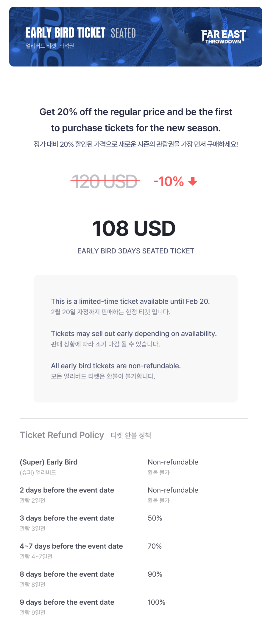Click the -10% discount label
Image resolution: width=268 pixels, height=644 pixels.
click(x=169, y=181)
